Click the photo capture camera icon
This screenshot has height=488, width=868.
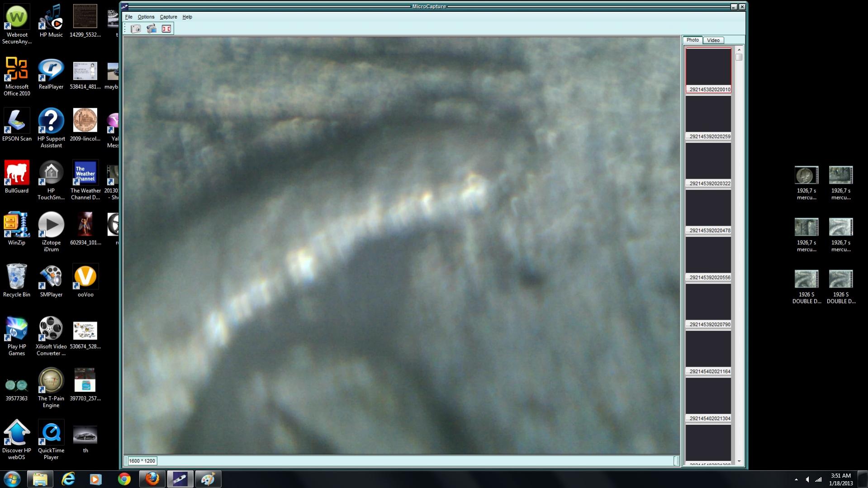pos(136,29)
